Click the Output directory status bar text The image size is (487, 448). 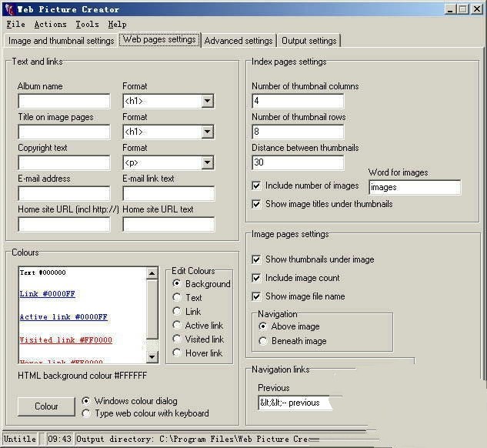click(x=192, y=439)
